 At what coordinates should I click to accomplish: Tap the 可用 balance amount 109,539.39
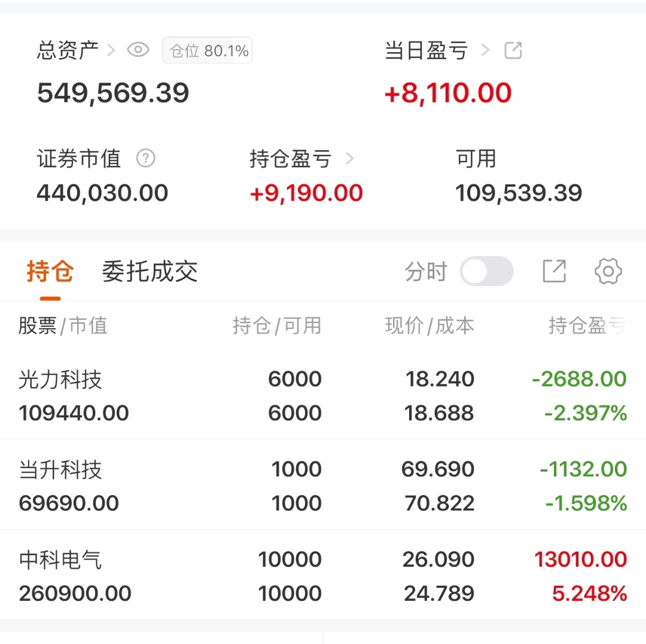pos(519,193)
